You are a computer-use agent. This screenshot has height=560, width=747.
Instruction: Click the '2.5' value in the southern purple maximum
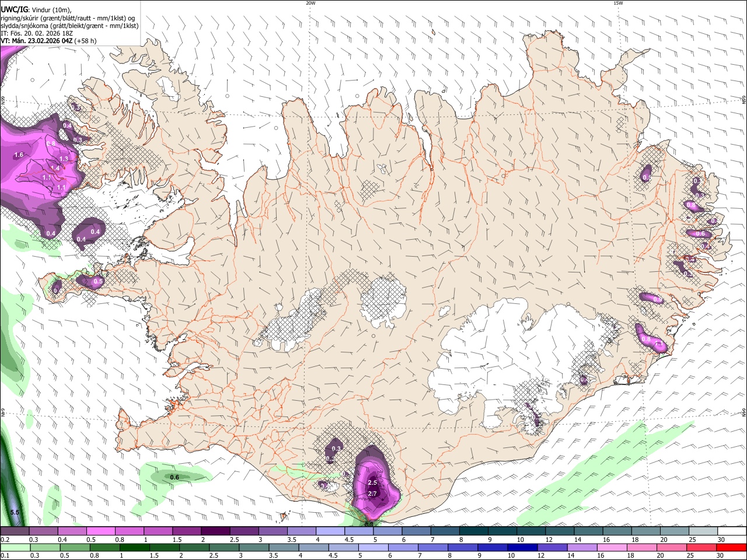point(372,483)
